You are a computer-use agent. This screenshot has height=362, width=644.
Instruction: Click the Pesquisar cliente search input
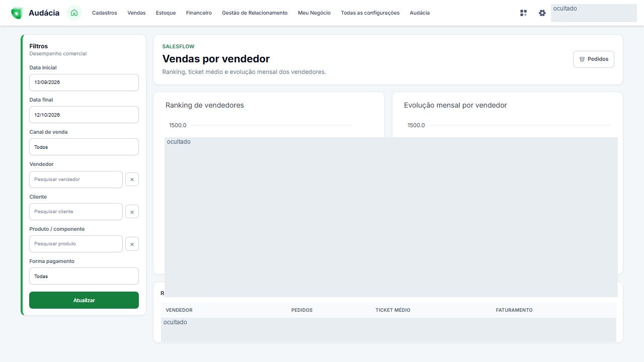coord(76,212)
